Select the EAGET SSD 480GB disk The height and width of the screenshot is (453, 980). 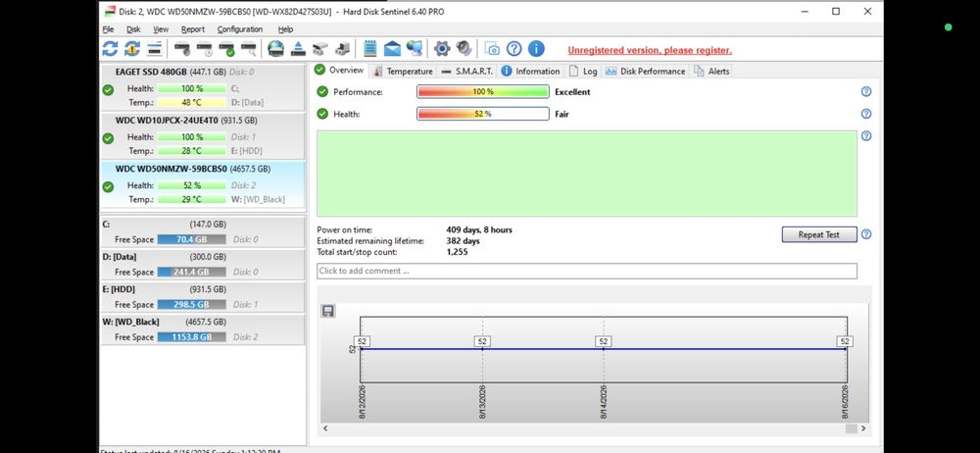[x=203, y=87]
